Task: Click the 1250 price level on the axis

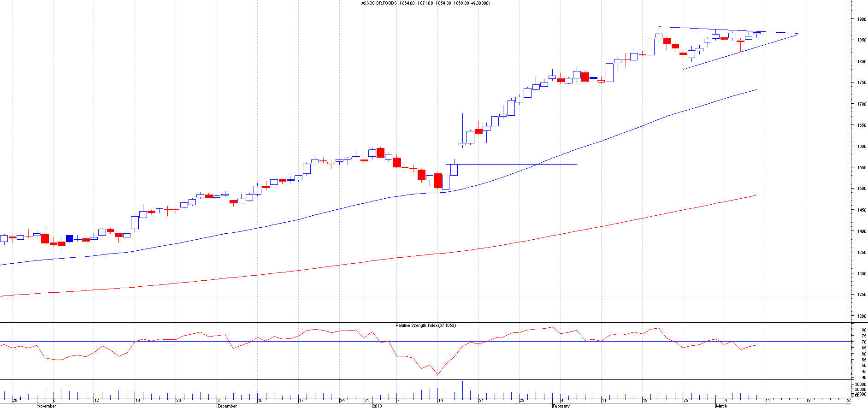Action: tap(861, 295)
